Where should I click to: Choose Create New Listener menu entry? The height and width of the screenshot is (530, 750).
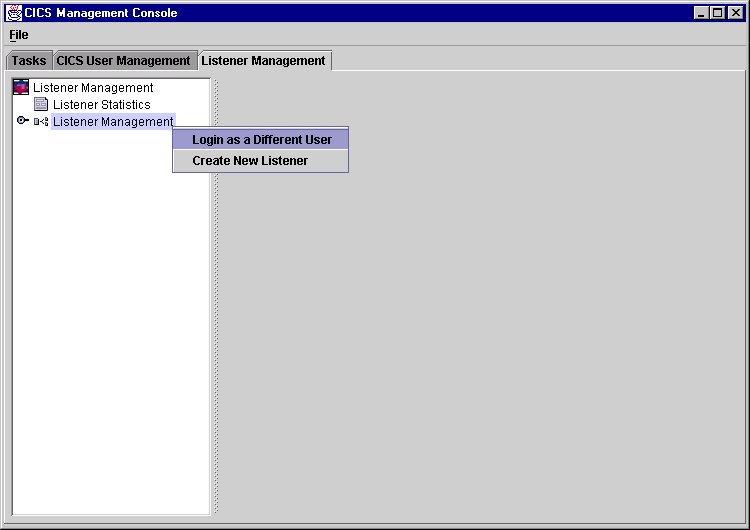[261, 161]
